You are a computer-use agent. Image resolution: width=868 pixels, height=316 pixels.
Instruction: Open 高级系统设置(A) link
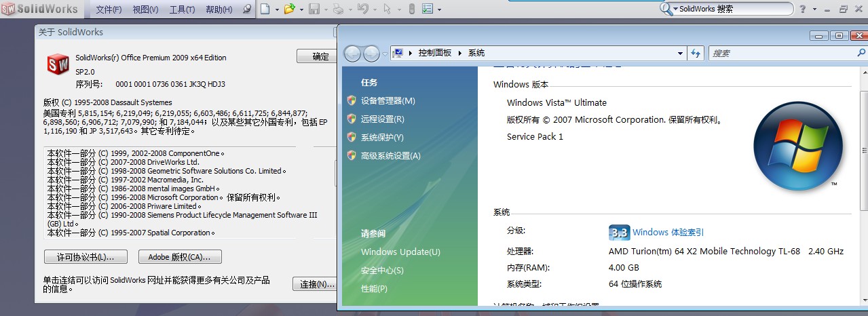(390, 155)
